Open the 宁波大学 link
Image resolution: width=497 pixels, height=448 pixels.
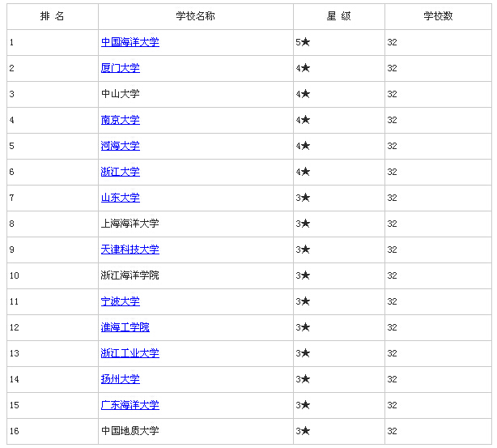point(120,301)
